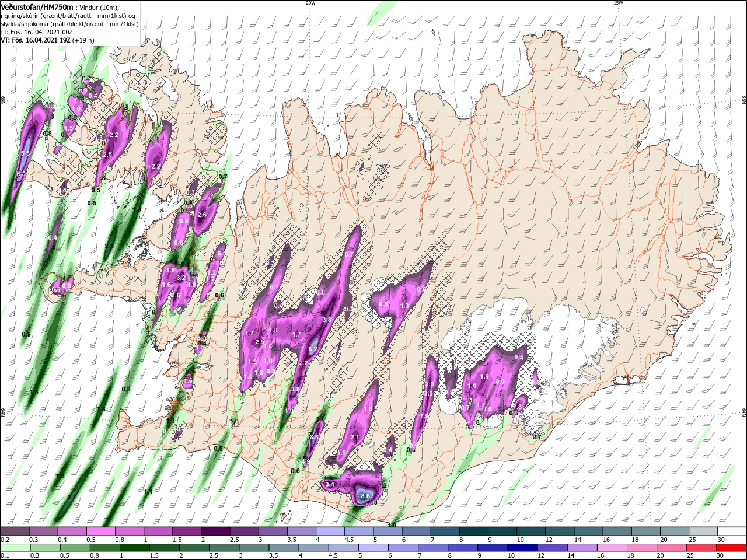Click the 'VT: Fös. 16.04.2021 19Z' valid time
747x560 pixels.
pyautogui.click(x=35, y=40)
